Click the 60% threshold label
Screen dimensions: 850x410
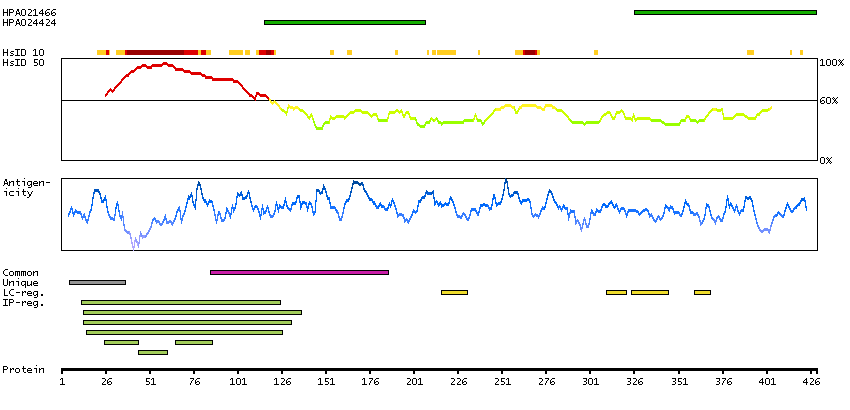tap(831, 101)
